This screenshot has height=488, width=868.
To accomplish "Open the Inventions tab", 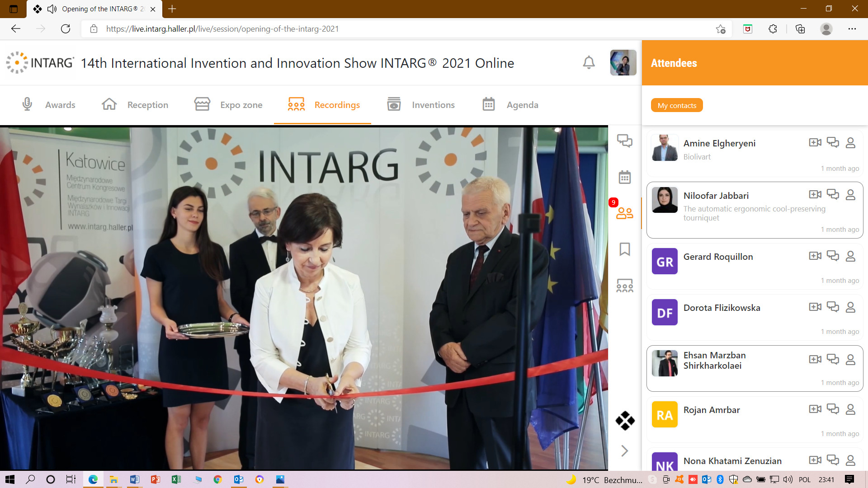I will 421,105.
